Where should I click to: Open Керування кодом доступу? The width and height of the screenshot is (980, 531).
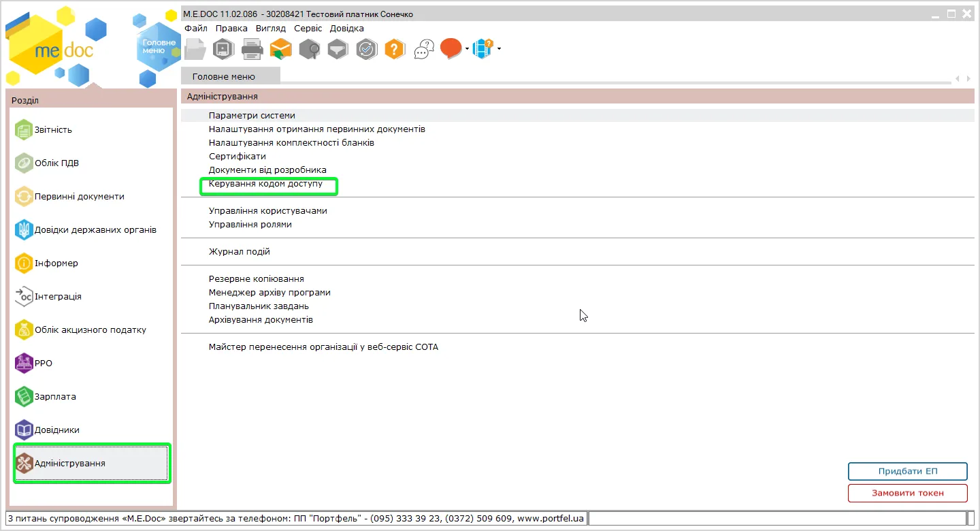click(x=265, y=184)
